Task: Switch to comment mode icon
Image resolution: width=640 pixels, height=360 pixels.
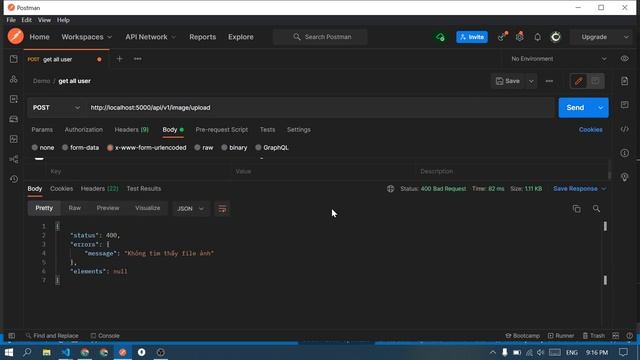Action: click(x=596, y=81)
